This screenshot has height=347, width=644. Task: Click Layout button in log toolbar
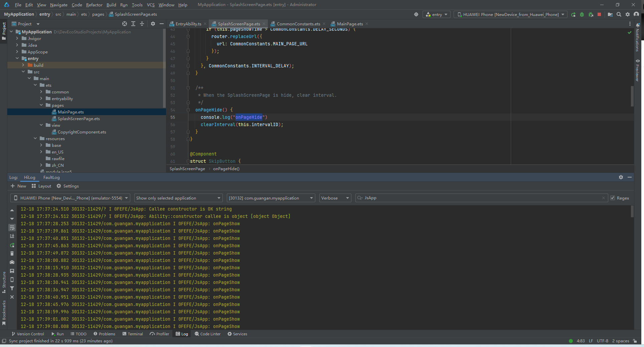(x=41, y=186)
